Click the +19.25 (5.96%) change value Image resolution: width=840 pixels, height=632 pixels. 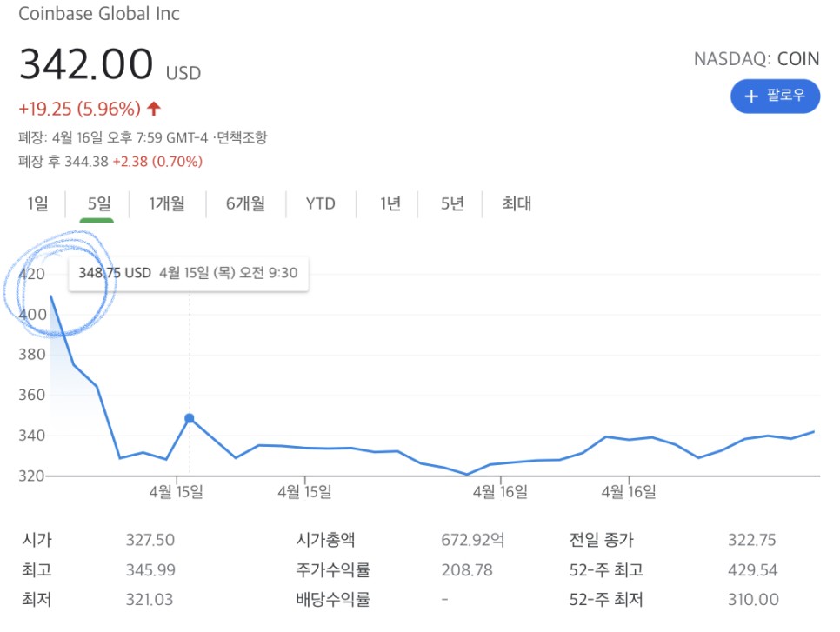tap(79, 110)
